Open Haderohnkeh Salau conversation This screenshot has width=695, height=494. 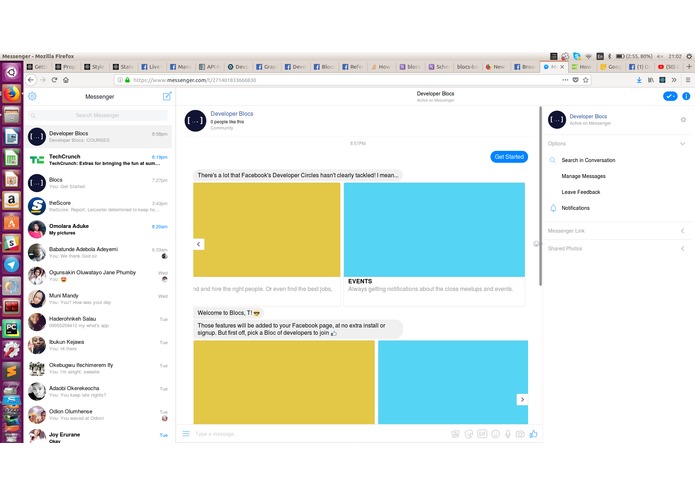(x=98, y=322)
